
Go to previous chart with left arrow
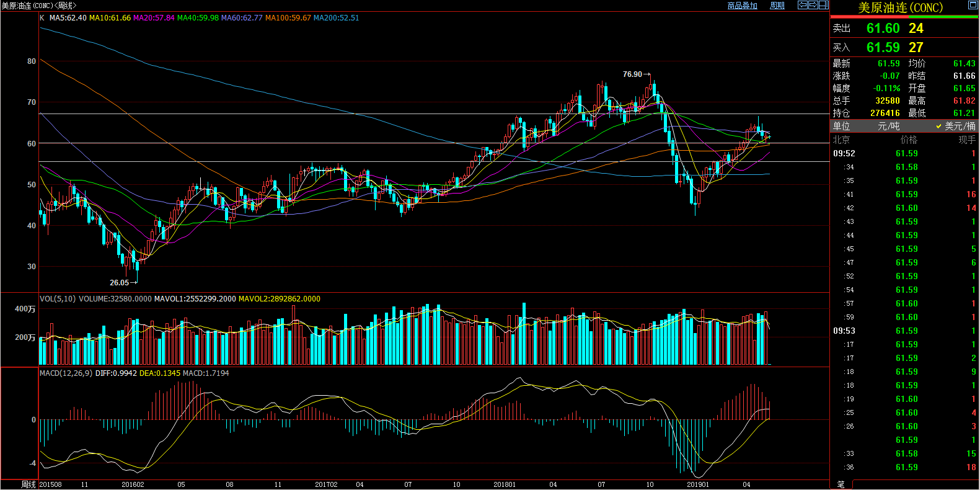click(x=803, y=5)
